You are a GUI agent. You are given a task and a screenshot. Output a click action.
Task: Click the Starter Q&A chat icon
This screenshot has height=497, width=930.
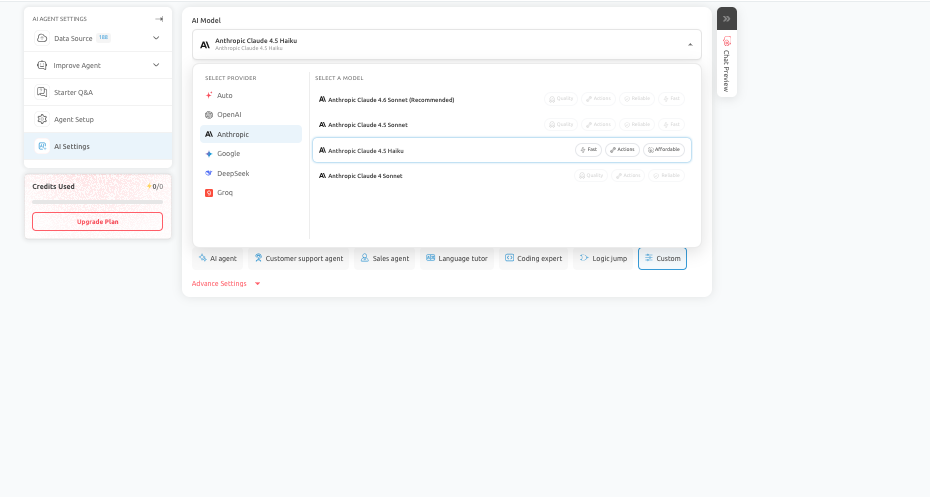(x=42, y=92)
